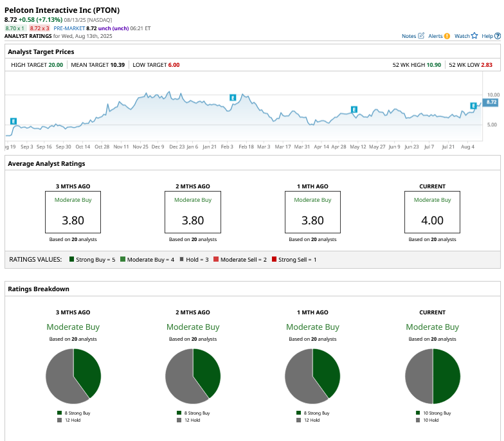
Task: Open Notes via the pencil icon
Action: click(420, 36)
